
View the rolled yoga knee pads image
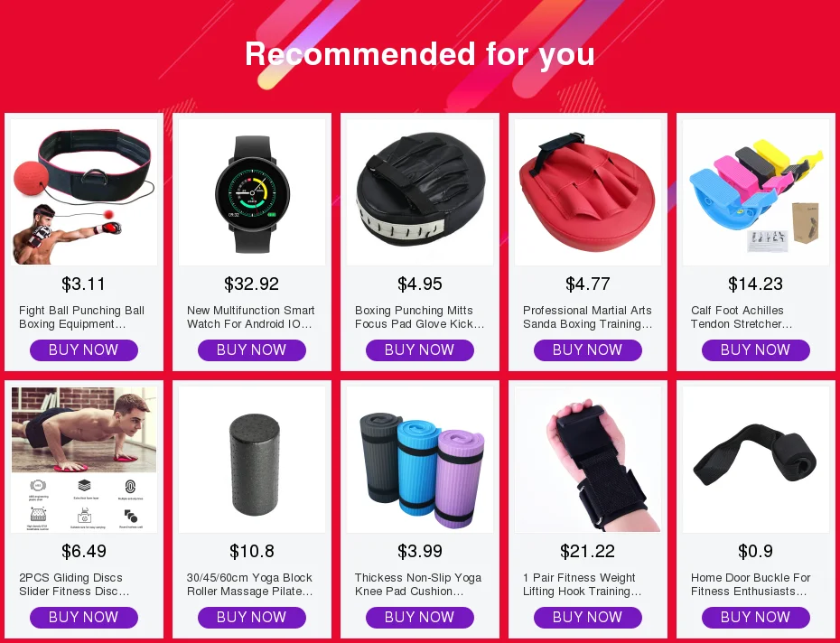pyautogui.click(x=420, y=459)
